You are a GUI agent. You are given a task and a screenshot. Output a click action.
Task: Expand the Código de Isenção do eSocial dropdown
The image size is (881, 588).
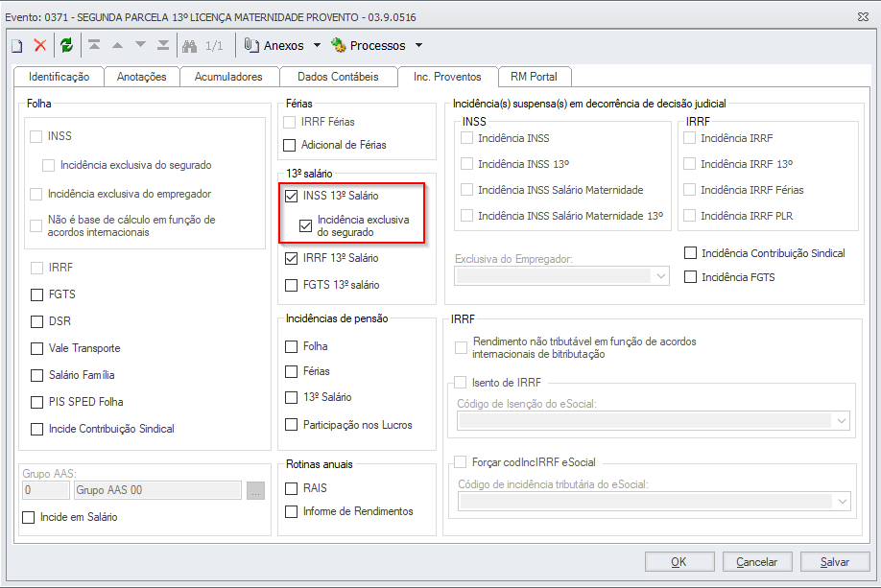click(x=842, y=421)
